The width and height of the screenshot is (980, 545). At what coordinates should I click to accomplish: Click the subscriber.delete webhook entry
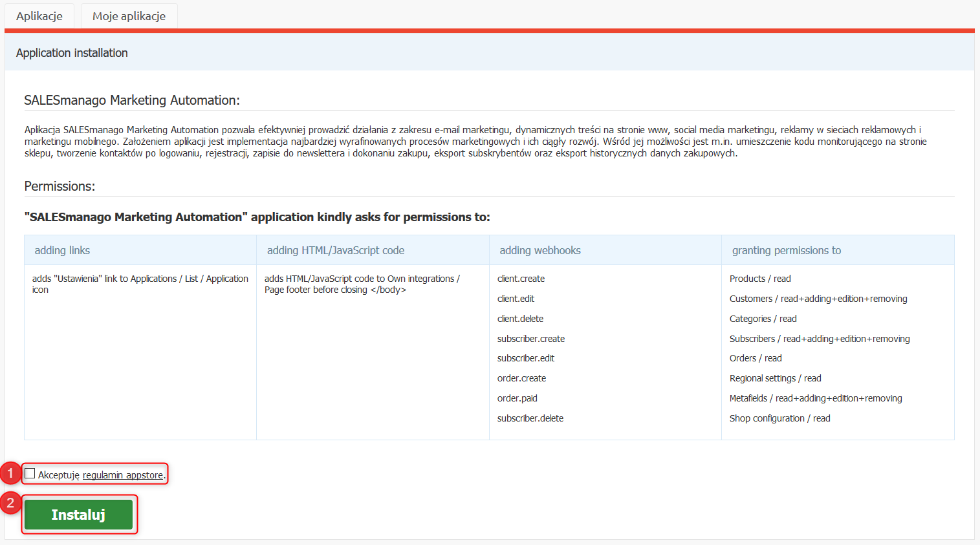(530, 418)
